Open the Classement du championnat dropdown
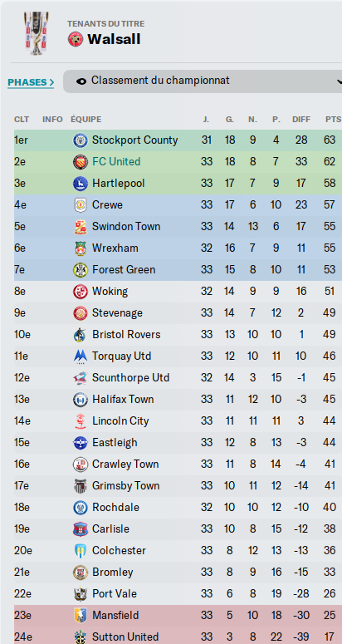The width and height of the screenshot is (342, 644). click(x=203, y=81)
